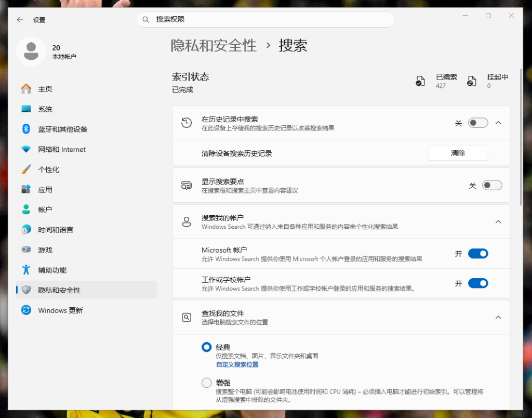Collapse the 查找我的文件 section chevron
This screenshot has width=532, height=418.
pyautogui.click(x=498, y=318)
